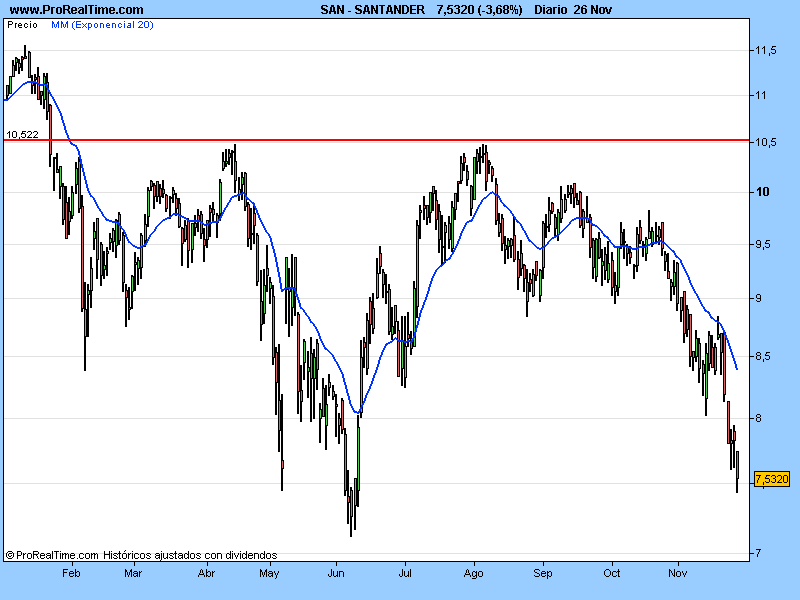This screenshot has height=600, width=800.
Task: Click the 9,5 price axis label
Action: pyautogui.click(x=763, y=244)
